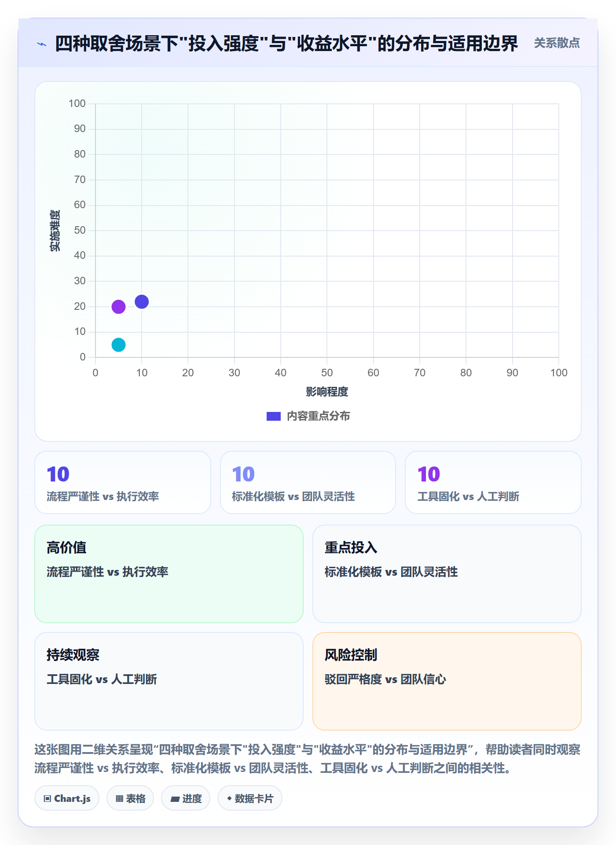616x845 pixels.
Task: Click the 关系散点 label in the header
Action: coord(557,43)
